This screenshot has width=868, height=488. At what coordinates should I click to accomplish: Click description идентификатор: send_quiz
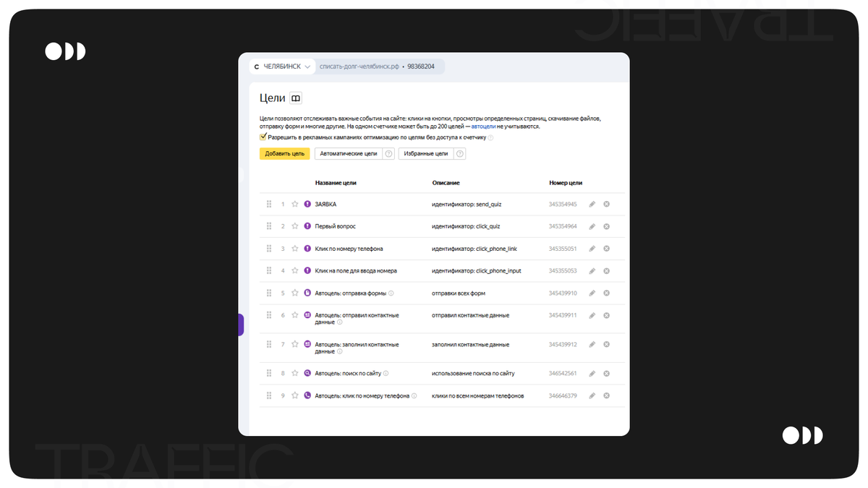click(467, 205)
